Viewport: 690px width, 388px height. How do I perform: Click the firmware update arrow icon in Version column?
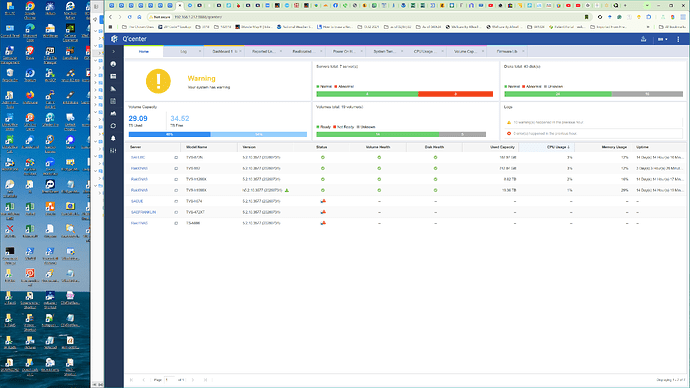click(287, 190)
